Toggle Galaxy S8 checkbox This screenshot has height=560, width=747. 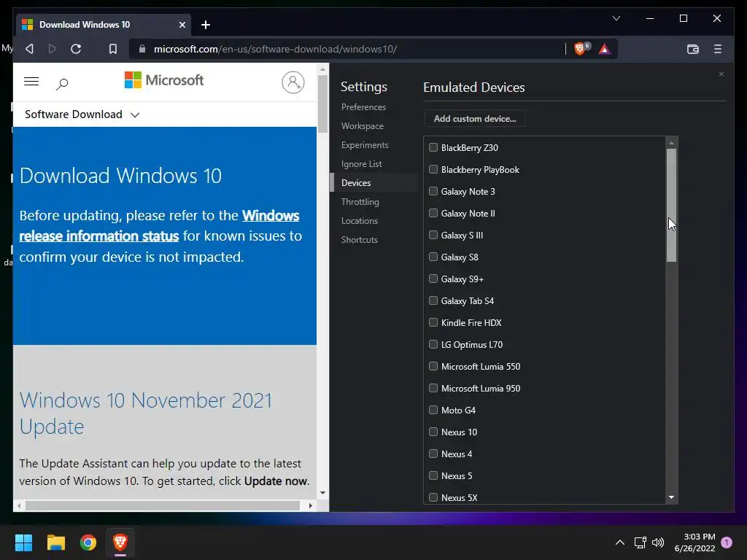tap(433, 257)
